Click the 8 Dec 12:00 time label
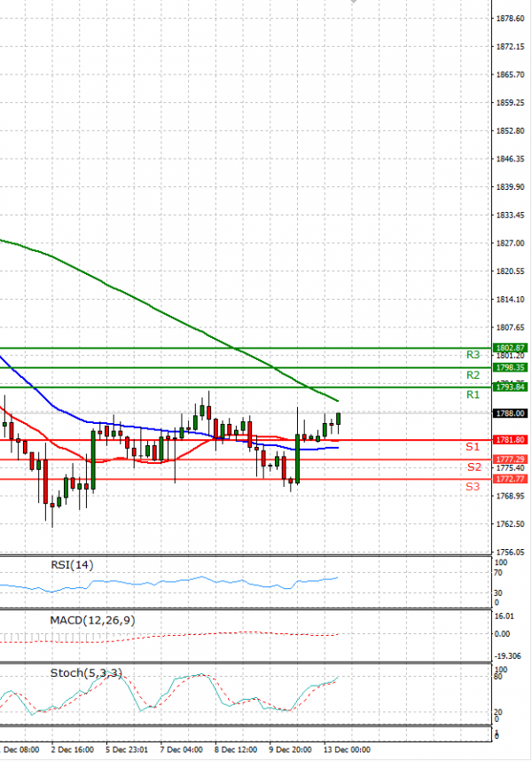The image size is (532, 761). click(236, 749)
